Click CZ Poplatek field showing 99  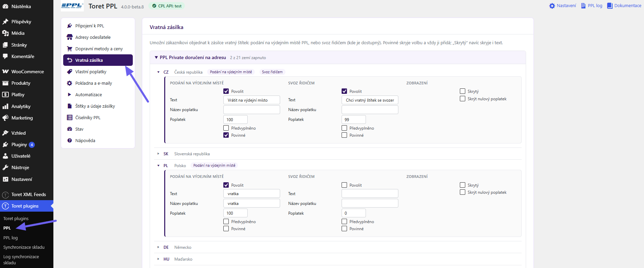click(354, 119)
